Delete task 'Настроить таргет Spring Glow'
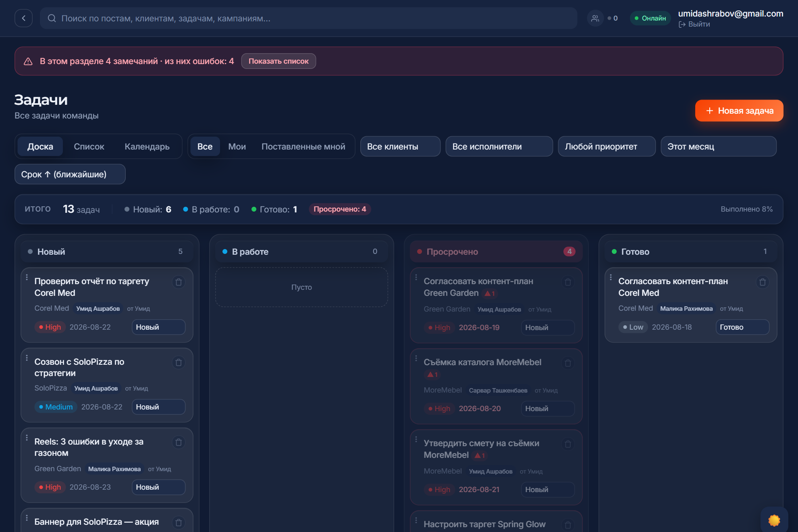Image resolution: width=798 pixels, height=532 pixels. (x=568, y=525)
